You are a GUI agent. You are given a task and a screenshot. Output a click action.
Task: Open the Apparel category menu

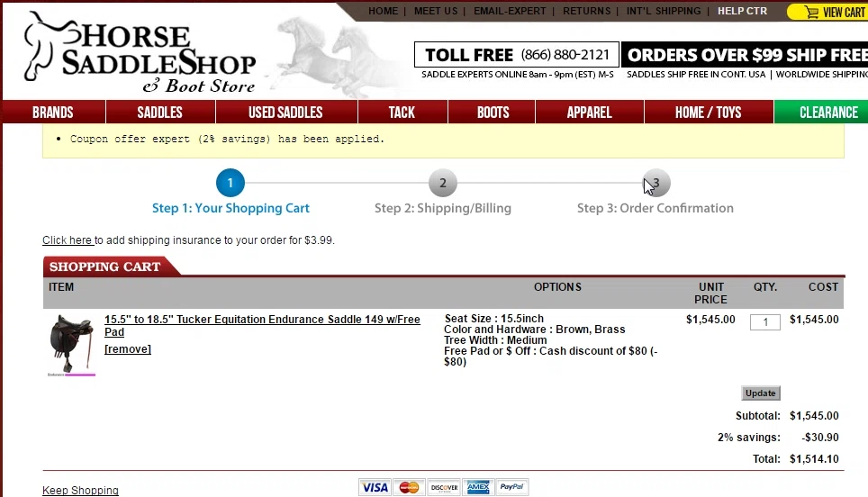click(x=590, y=113)
